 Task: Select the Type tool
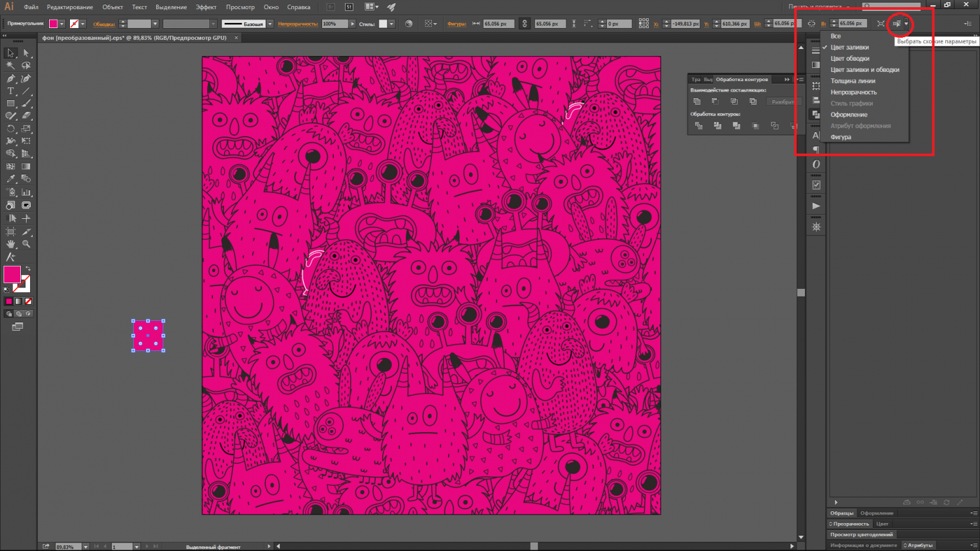tap(10, 91)
